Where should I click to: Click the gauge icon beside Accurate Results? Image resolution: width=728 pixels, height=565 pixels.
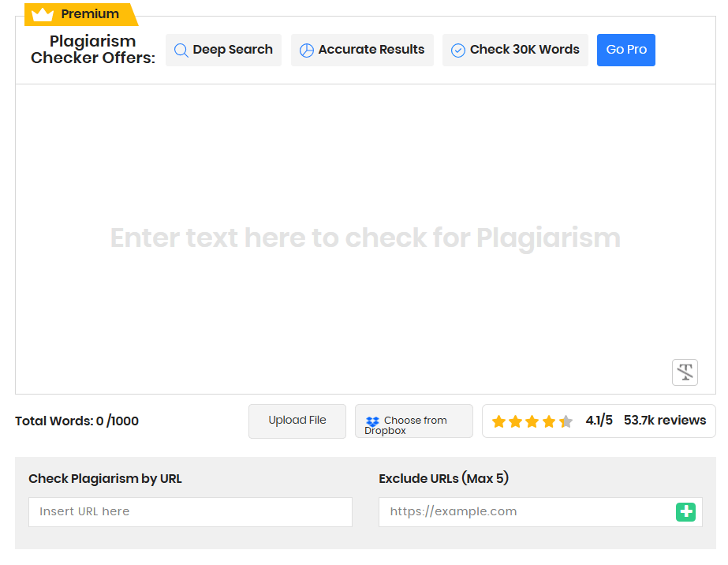tap(307, 49)
